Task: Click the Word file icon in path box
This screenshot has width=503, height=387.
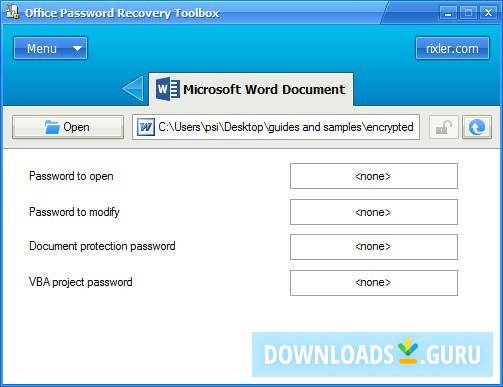Action: tap(146, 127)
